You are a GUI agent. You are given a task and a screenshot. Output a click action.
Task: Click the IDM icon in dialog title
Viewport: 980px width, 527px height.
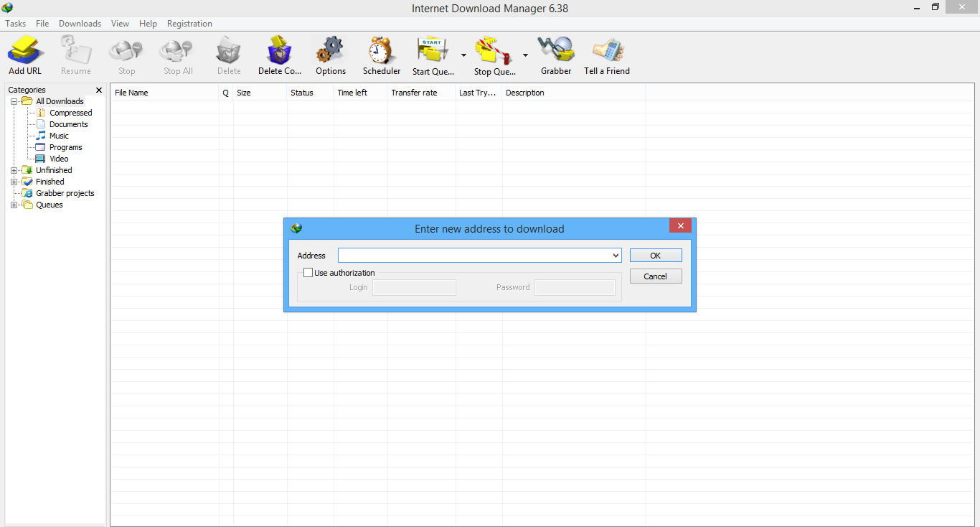coord(296,228)
